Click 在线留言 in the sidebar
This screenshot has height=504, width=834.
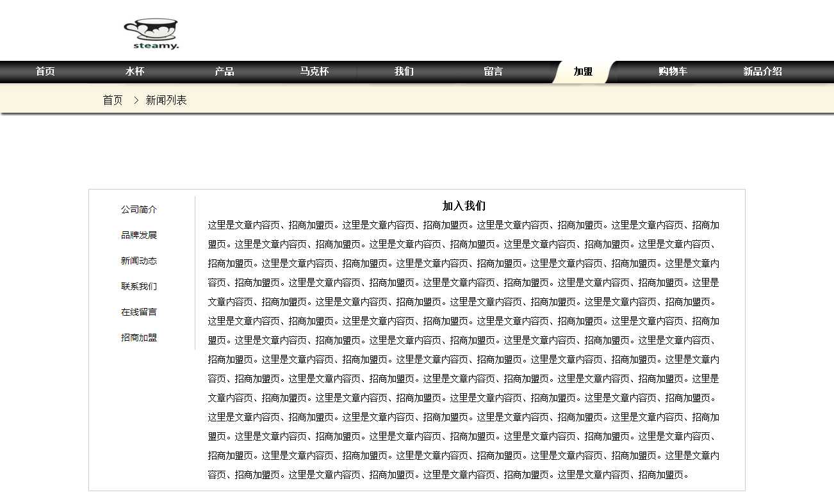click(139, 312)
